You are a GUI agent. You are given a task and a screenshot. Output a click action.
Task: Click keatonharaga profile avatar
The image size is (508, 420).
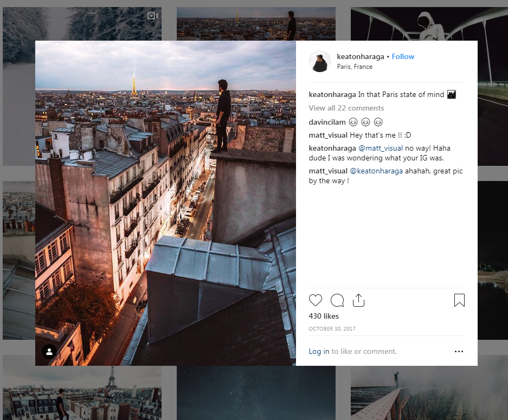click(x=320, y=62)
